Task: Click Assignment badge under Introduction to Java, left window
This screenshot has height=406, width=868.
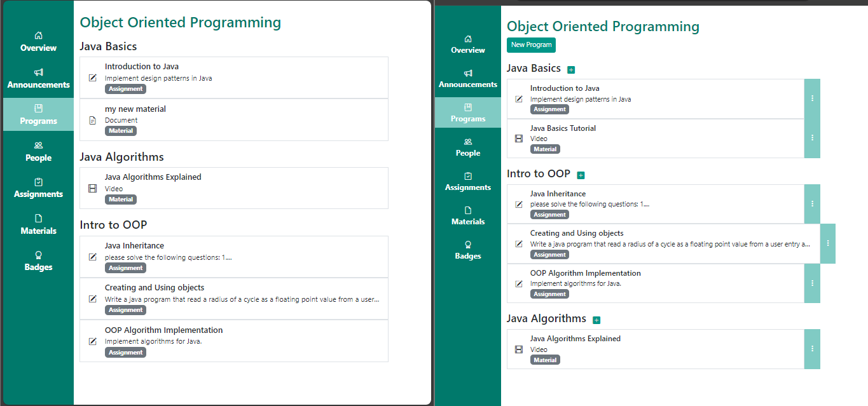Action: (125, 89)
